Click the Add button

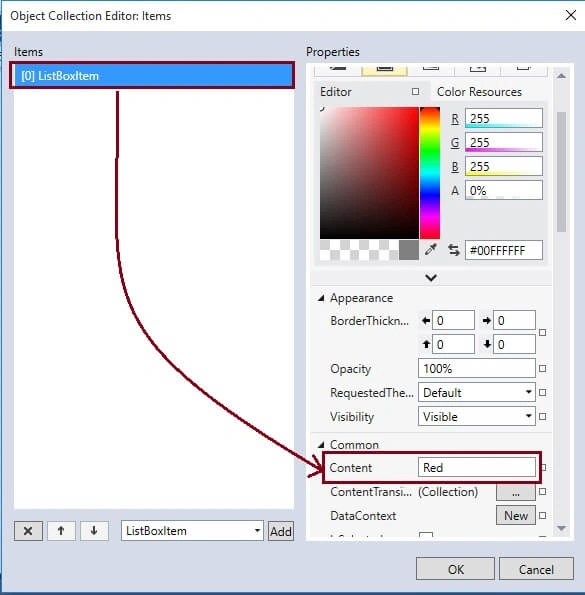281,531
